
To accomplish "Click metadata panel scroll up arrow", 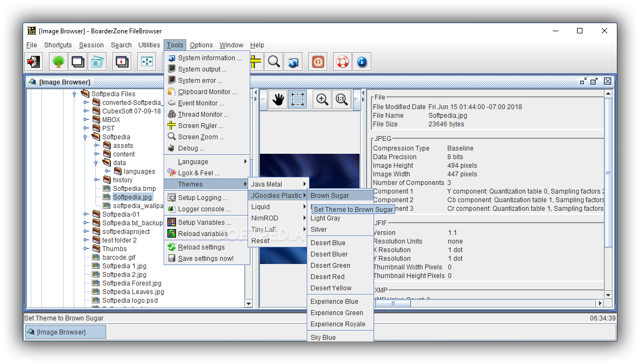I will 608,94.
